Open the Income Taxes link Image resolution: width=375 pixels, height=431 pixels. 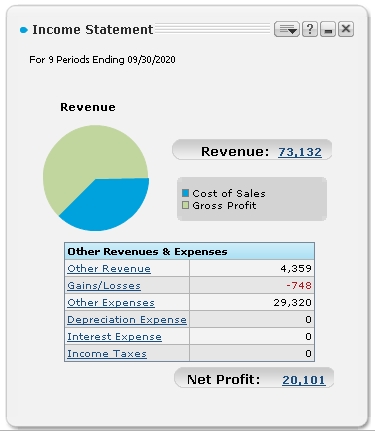(107, 354)
